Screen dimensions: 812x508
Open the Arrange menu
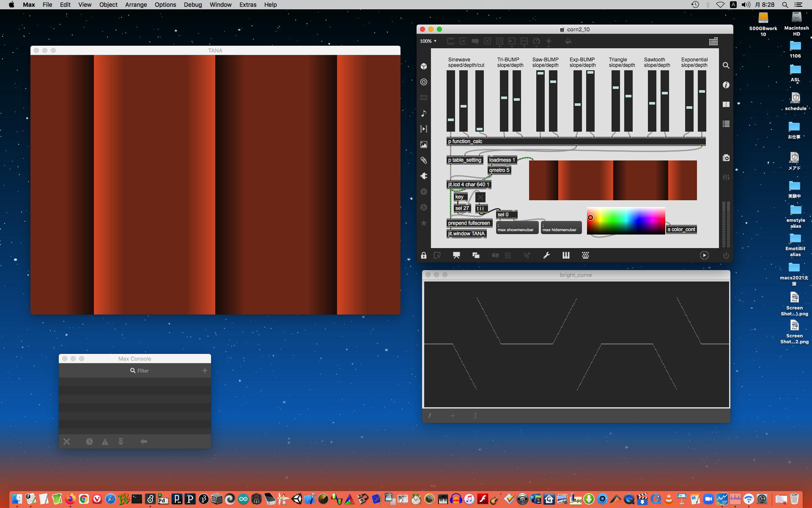(136, 5)
